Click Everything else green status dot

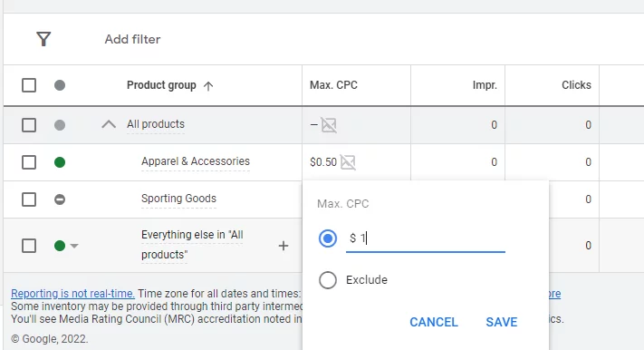[x=60, y=246]
